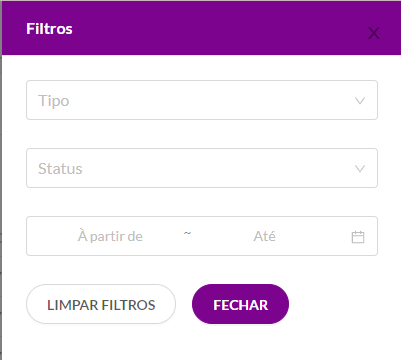
Task: Click the tilde separator between date fields
Action: (x=187, y=233)
